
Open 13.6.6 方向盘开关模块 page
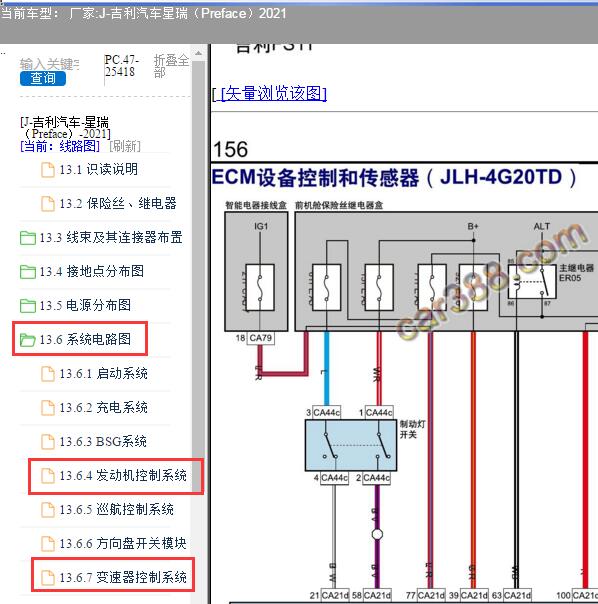[x=123, y=544]
